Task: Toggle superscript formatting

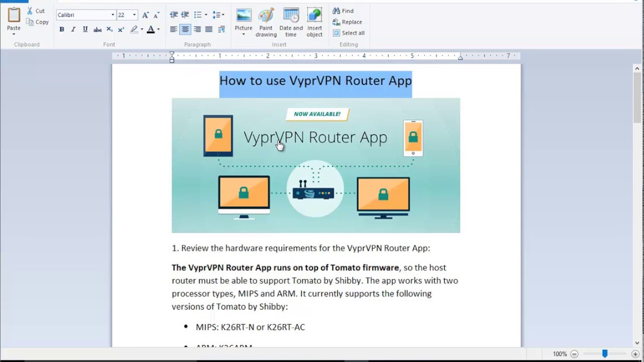Action: [x=121, y=30]
